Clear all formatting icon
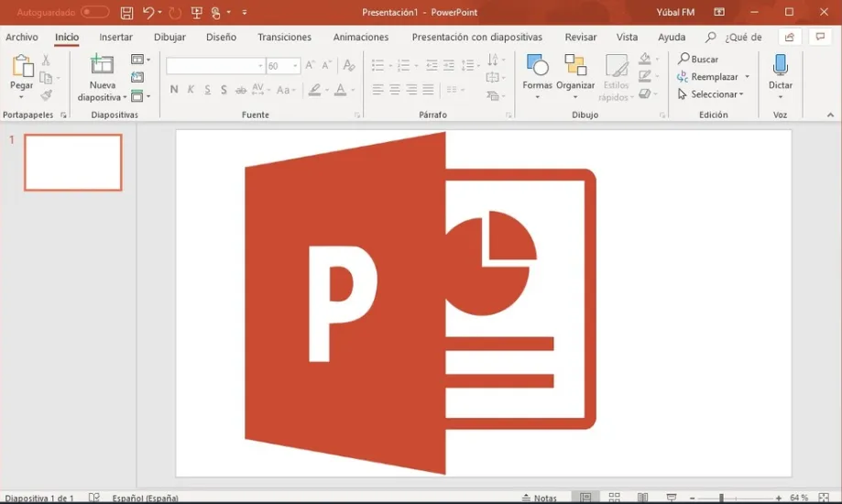Viewport: 842px width, 504px height. [349, 66]
